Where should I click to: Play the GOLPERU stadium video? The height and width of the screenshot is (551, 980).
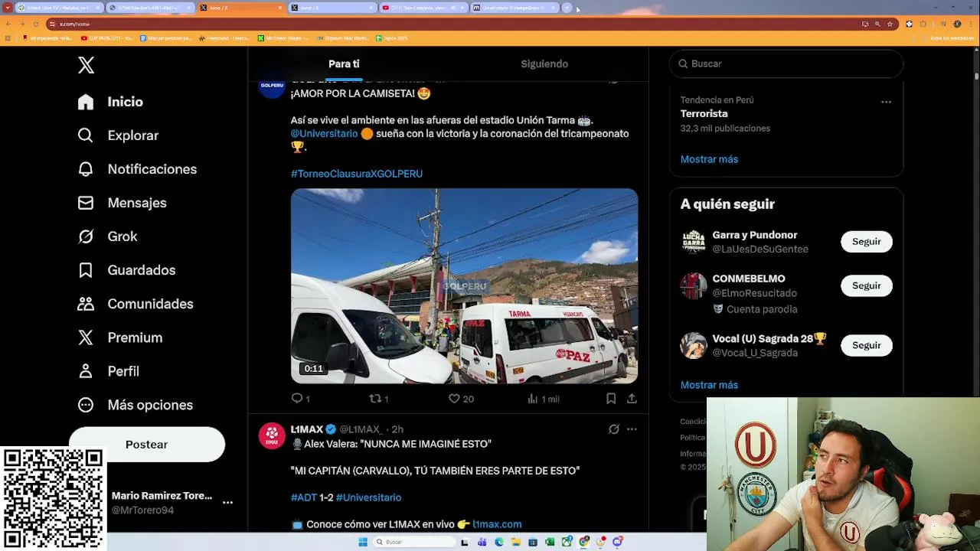tap(464, 286)
